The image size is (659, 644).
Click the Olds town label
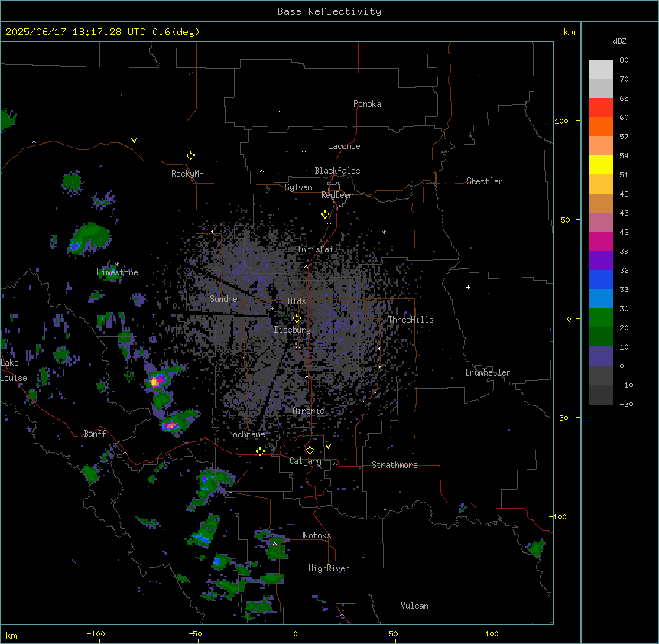[x=297, y=301]
